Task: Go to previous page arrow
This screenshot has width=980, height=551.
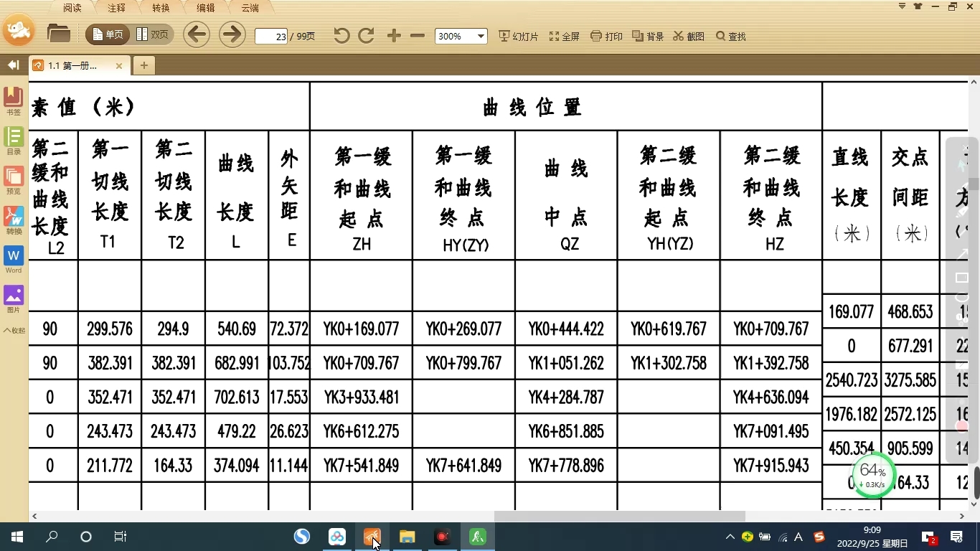Action: point(197,34)
